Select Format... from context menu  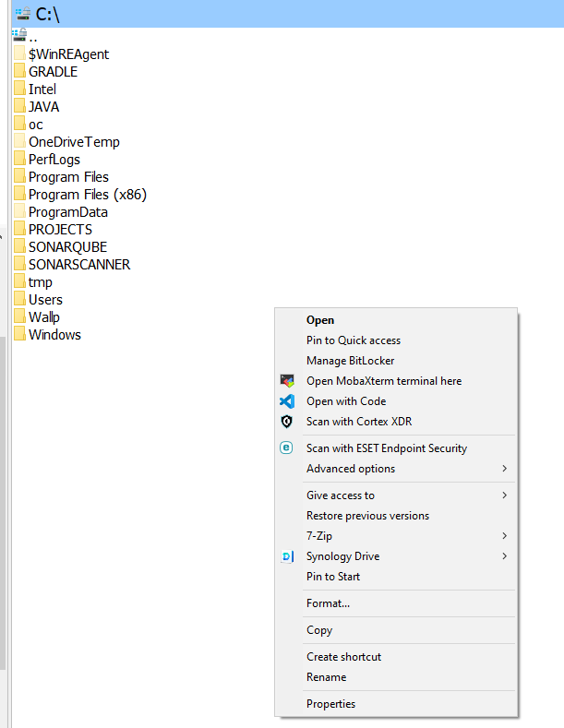click(x=396, y=603)
